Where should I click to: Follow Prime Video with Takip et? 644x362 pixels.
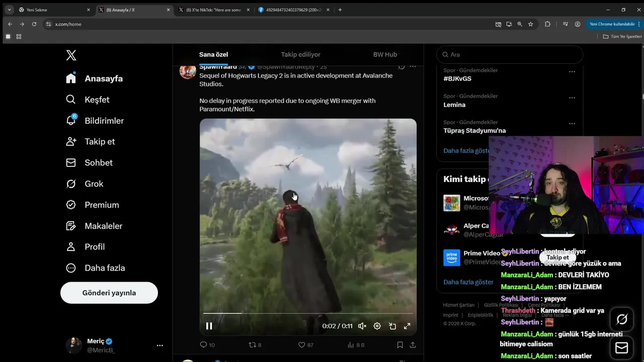coord(557,257)
